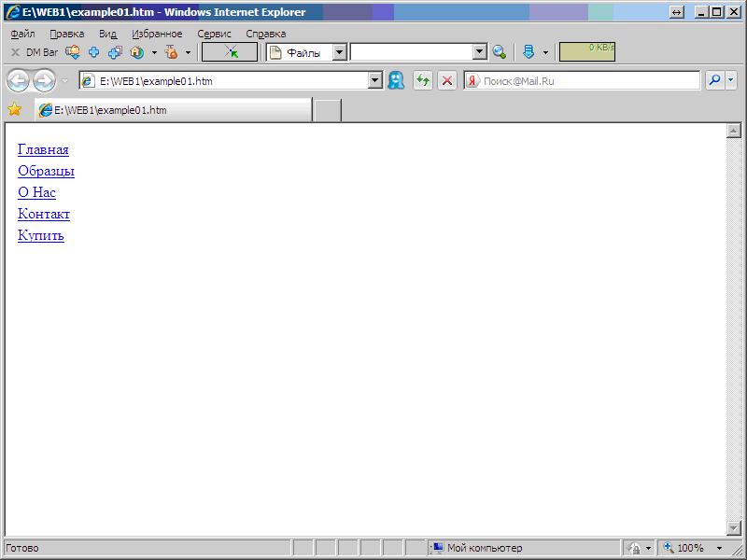Open the zoom level dropdown arrow

719,549
